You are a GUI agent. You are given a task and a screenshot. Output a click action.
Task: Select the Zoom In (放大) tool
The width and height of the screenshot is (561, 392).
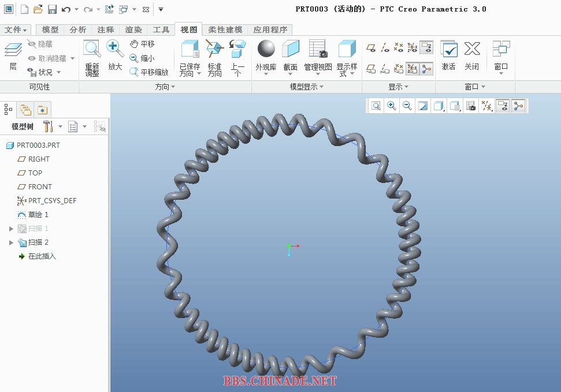(115, 50)
